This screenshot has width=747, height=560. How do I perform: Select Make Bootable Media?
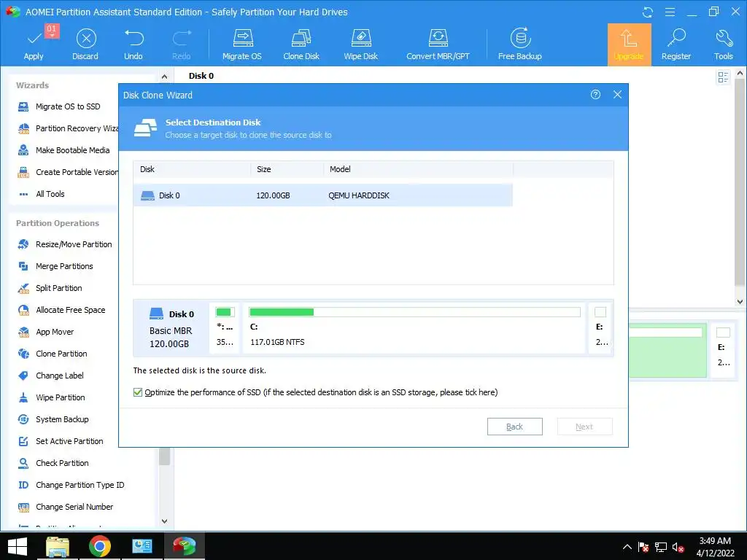63,150
